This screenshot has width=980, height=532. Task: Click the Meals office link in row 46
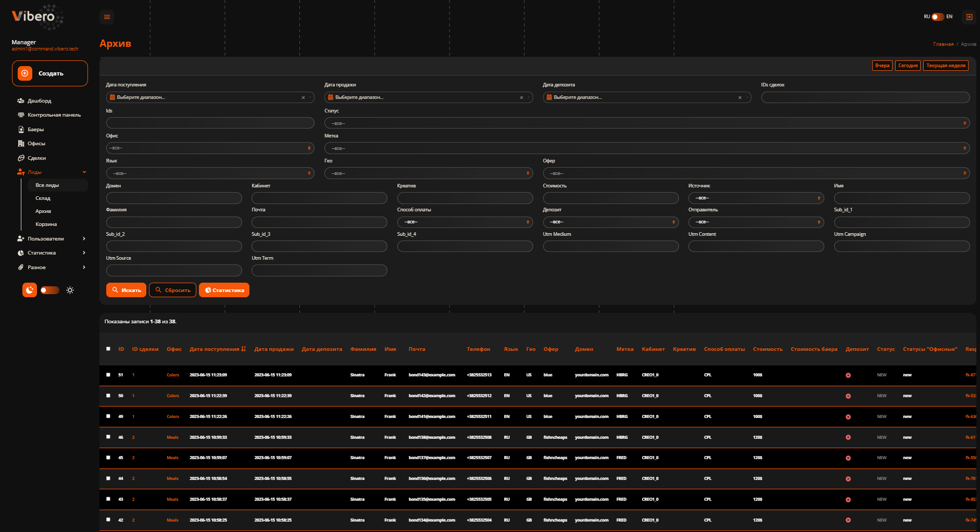pos(172,438)
